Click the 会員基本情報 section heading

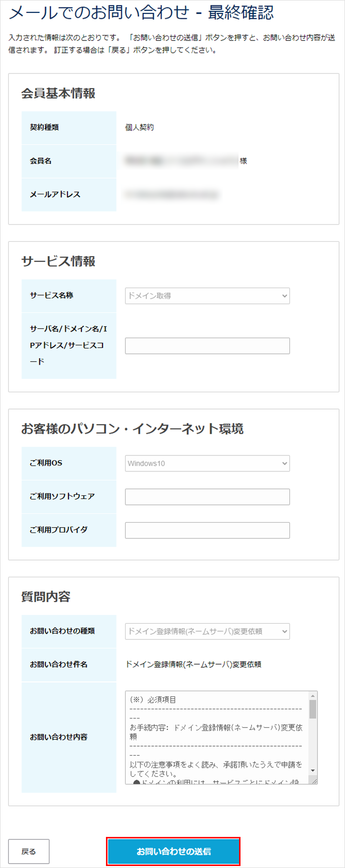(x=58, y=93)
